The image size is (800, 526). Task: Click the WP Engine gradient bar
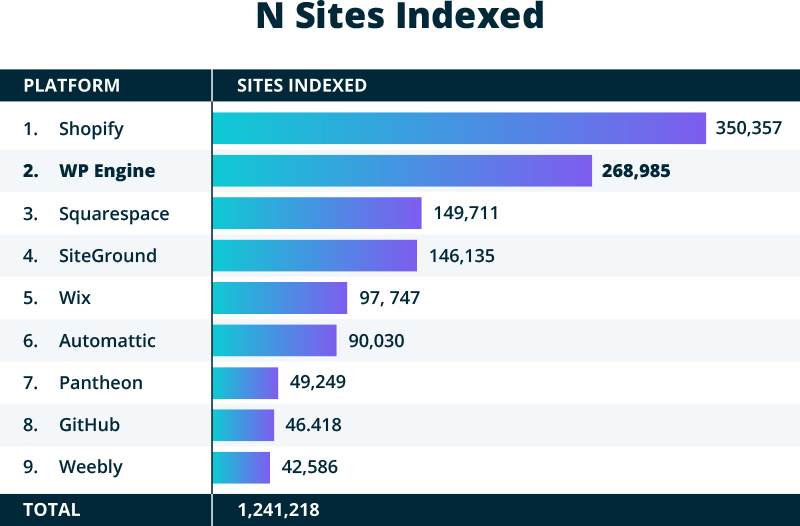tap(403, 171)
